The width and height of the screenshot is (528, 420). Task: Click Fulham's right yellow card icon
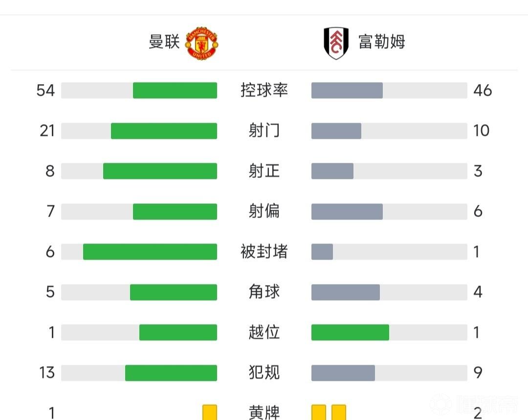pos(338,412)
